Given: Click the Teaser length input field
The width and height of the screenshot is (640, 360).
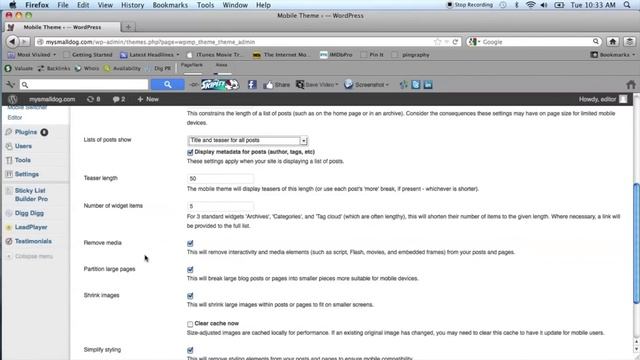Looking at the screenshot, I should click(x=220, y=179).
